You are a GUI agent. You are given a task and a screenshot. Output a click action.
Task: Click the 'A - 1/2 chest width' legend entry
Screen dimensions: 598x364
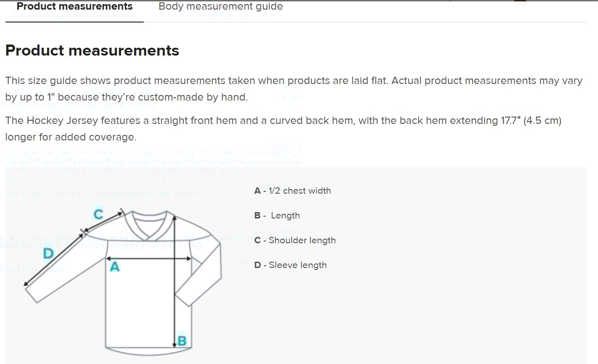tap(293, 190)
